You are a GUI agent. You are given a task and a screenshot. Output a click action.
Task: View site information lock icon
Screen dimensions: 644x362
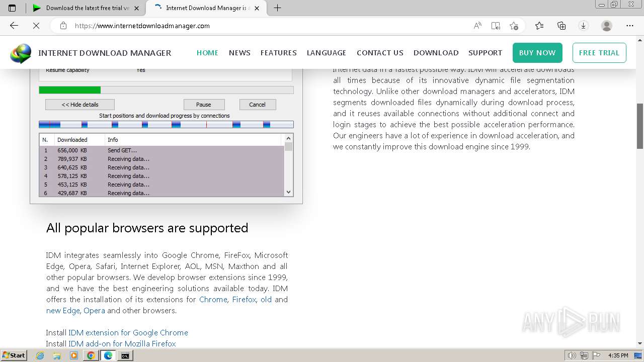[x=63, y=26]
